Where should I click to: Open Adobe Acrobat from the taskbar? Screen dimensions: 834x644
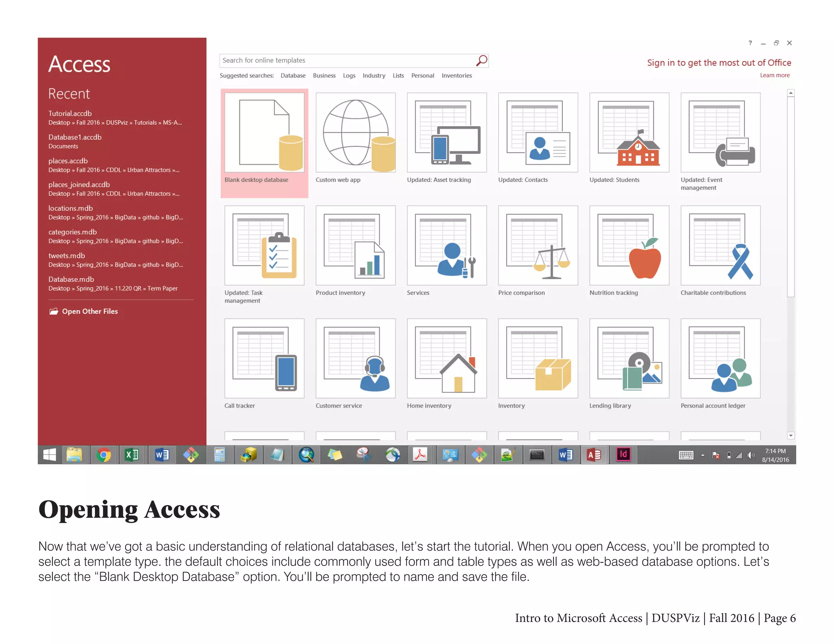coord(420,455)
